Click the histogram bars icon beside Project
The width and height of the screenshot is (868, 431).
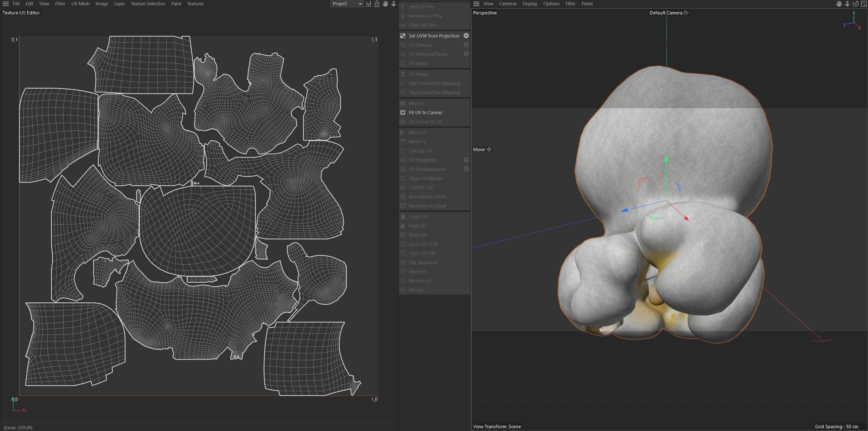point(369,4)
